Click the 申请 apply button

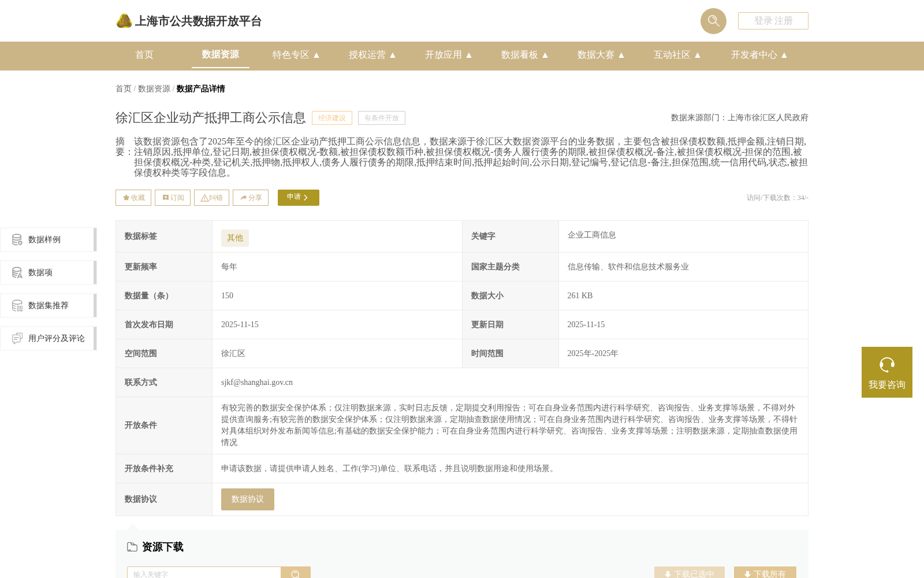pyautogui.click(x=299, y=198)
